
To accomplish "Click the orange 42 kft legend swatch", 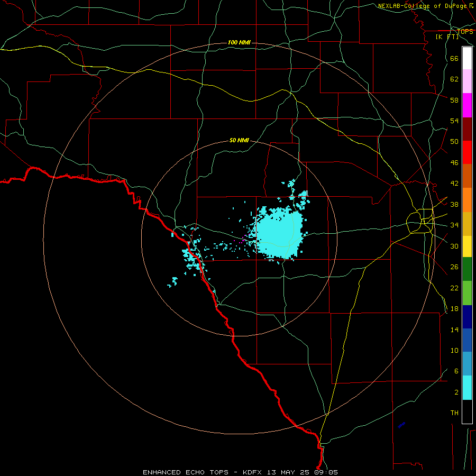I will [x=467, y=200].
